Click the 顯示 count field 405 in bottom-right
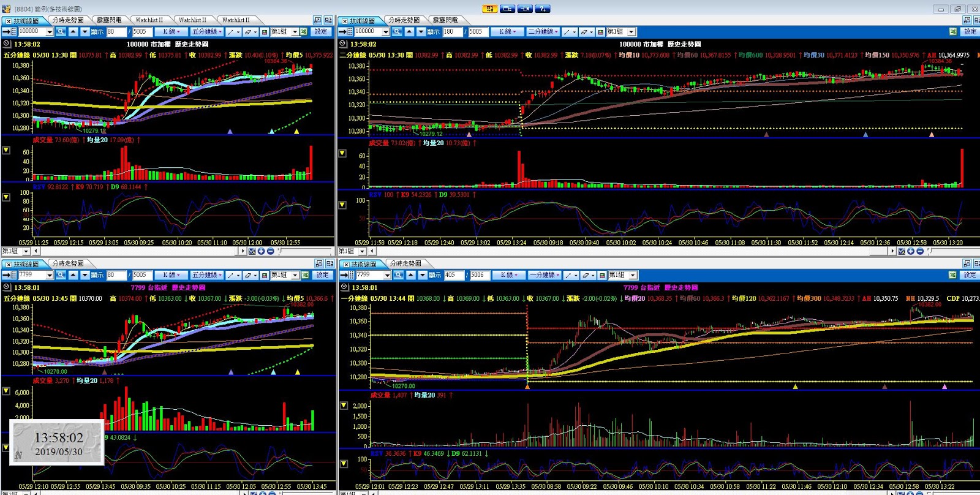The image size is (980, 495). point(454,275)
